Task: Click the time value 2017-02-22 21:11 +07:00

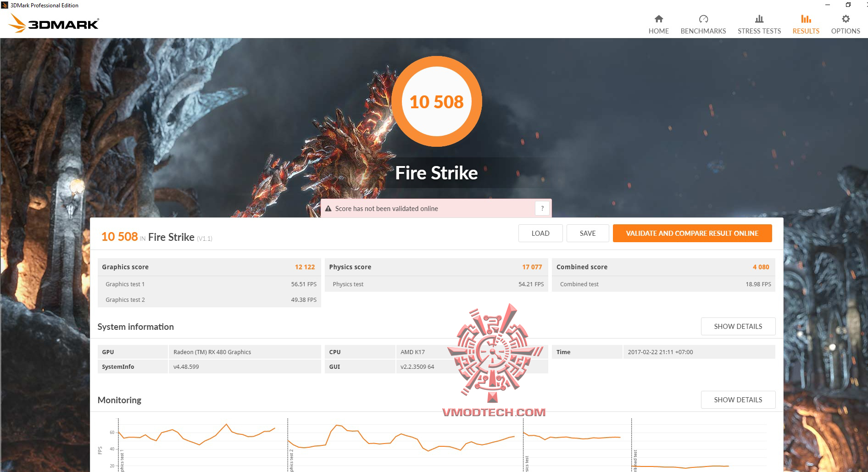Action: (x=660, y=352)
